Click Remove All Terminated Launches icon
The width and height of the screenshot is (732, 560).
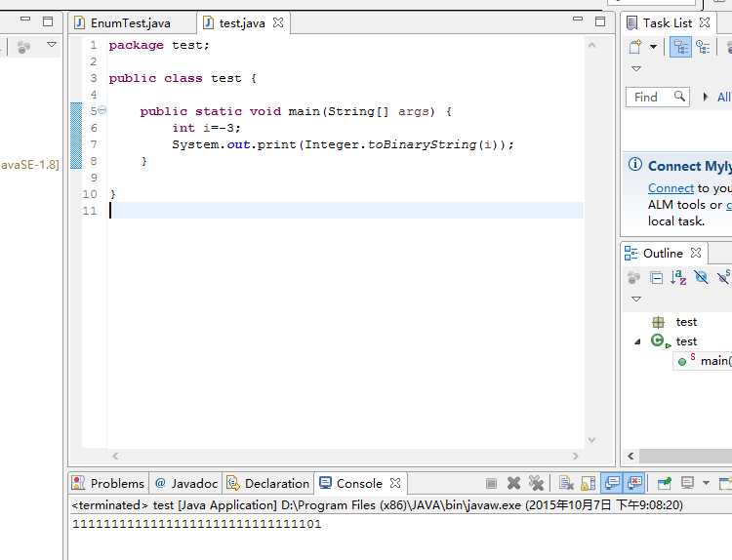pyautogui.click(x=537, y=484)
